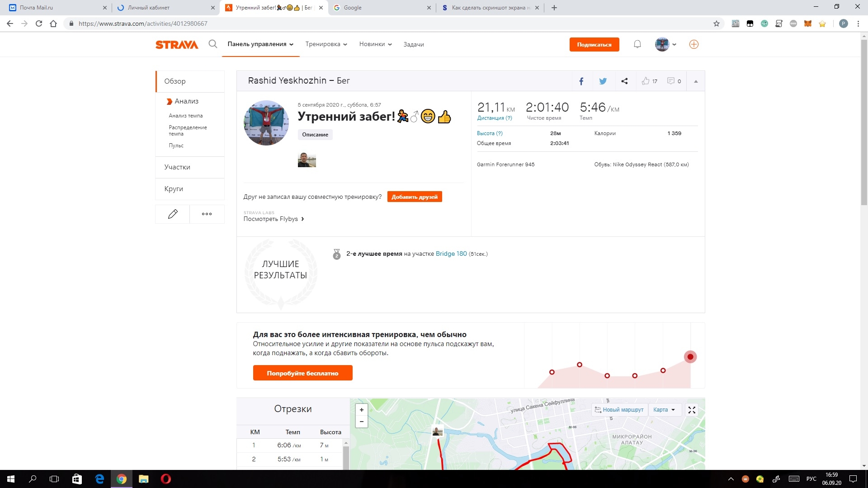Select Круги in left sidebar
This screenshot has width=868, height=488.
(x=174, y=189)
